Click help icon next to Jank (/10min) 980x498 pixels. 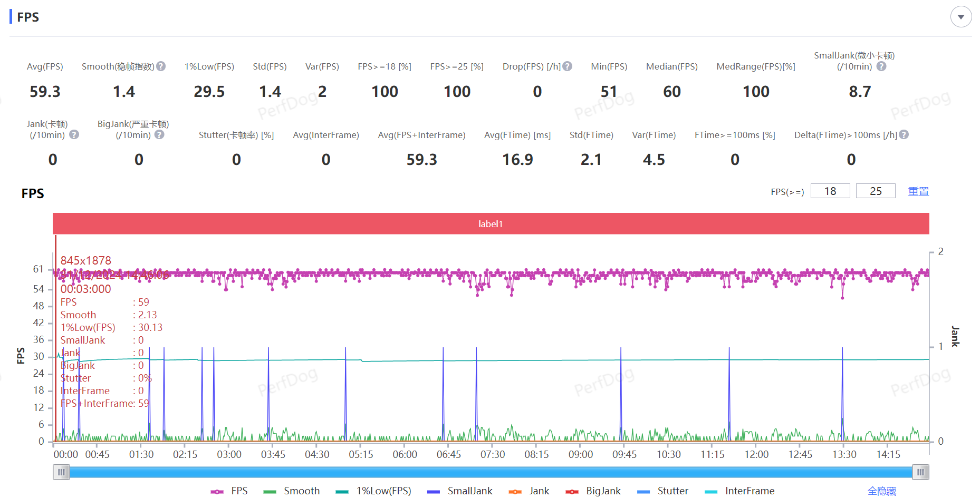point(74,135)
